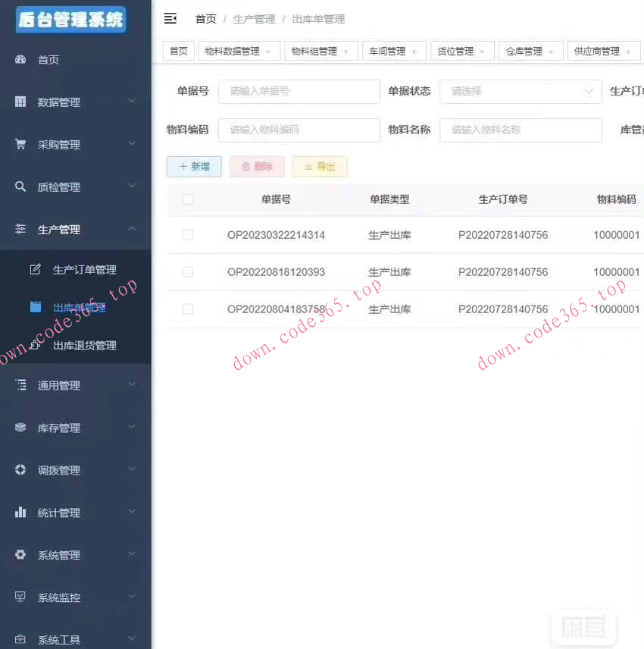Image resolution: width=644 pixels, height=649 pixels.
Task: Click the 系统管理 gear icon
Action: click(19, 555)
